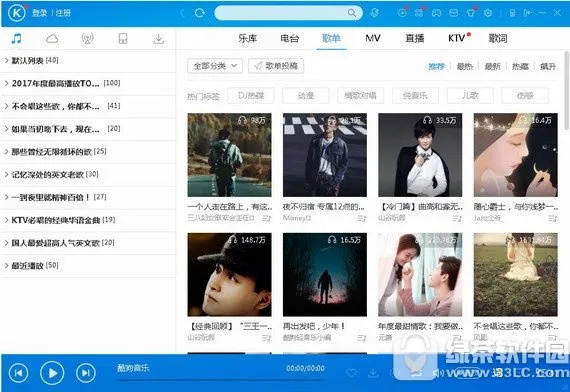The height and width of the screenshot is (392, 570).
Task: Sort playlists by 飙升
Action: click(548, 66)
